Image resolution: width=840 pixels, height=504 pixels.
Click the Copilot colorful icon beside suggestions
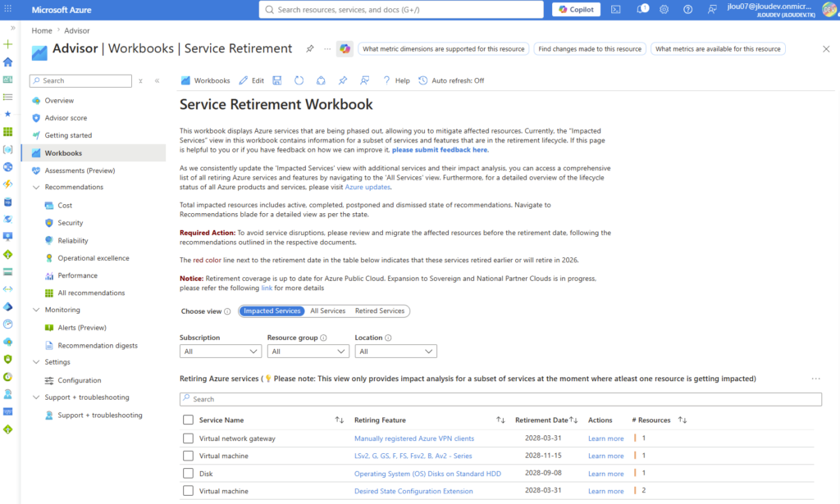coord(345,48)
